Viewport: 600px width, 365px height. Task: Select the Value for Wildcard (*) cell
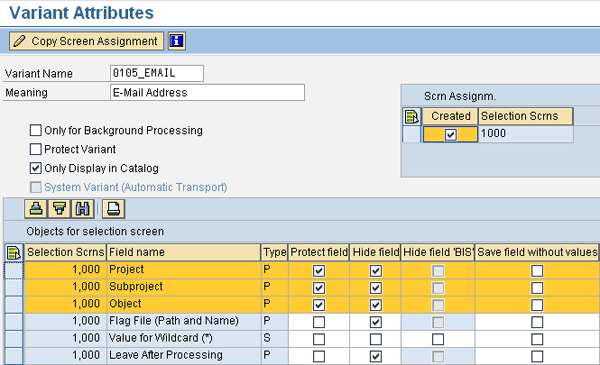pos(183,338)
